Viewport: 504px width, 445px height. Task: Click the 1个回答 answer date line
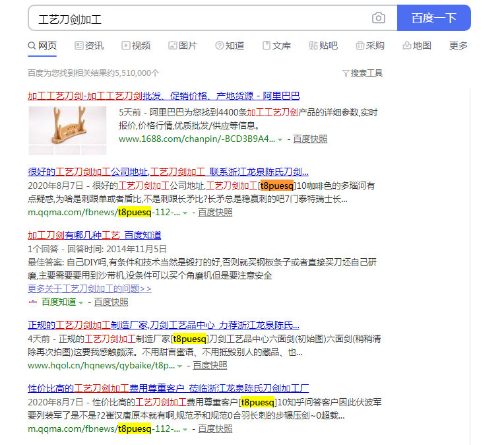[x=97, y=249]
